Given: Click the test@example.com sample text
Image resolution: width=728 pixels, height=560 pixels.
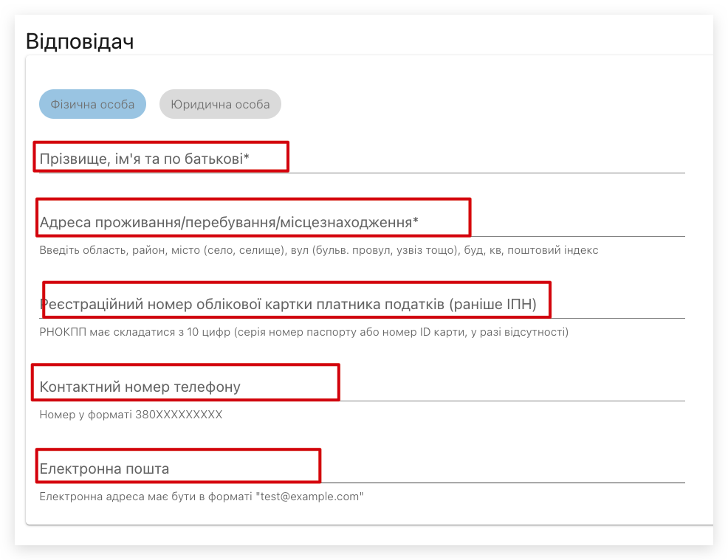Looking at the screenshot, I should (310, 497).
